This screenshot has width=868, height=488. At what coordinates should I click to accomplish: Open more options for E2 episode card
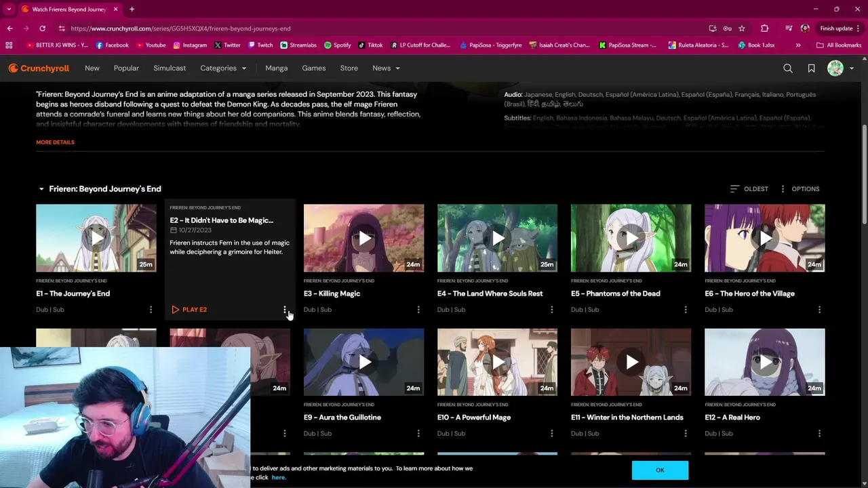click(x=285, y=310)
